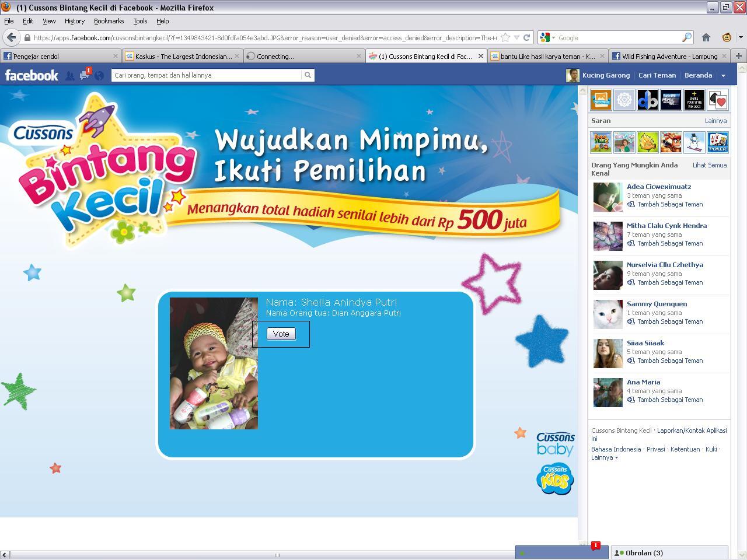Click 'Cari Teman' in Facebook header
The height and width of the screenshot is (560, 747).
tap(657, 75)
